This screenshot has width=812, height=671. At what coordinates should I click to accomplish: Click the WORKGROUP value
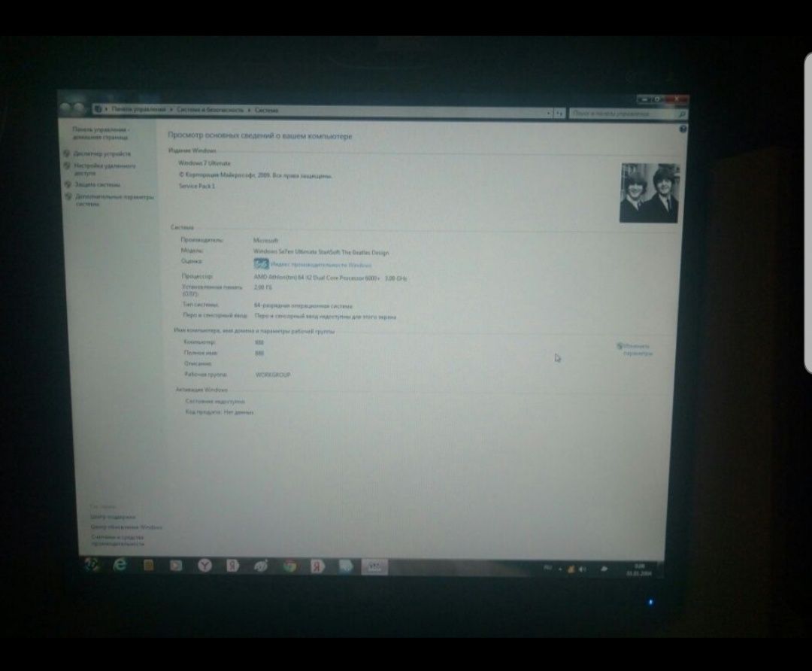(273, 375)
